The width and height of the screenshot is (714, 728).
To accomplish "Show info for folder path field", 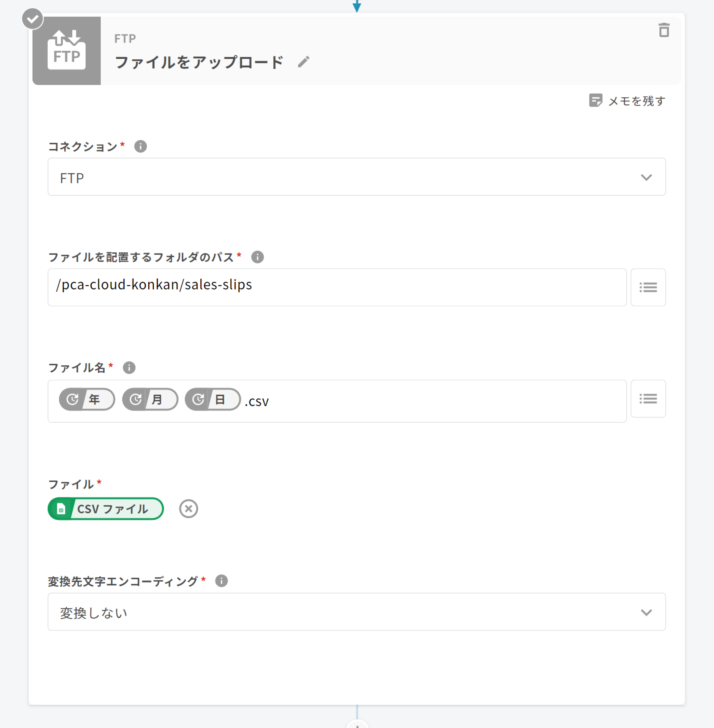I will 257,257.
